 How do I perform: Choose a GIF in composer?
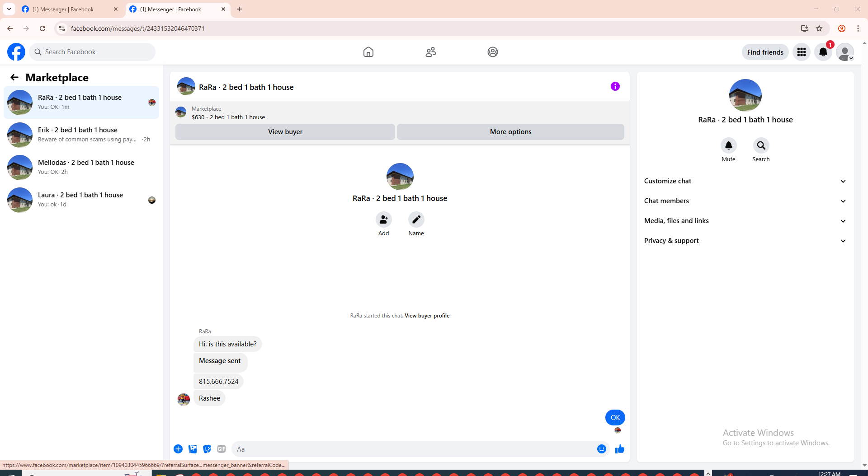pos(222,449)
